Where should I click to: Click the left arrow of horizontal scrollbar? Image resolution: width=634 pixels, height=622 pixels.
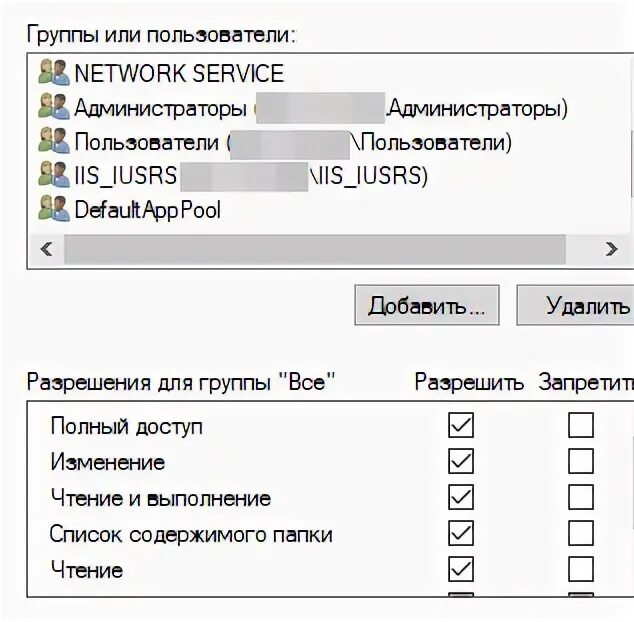[46, 249]
